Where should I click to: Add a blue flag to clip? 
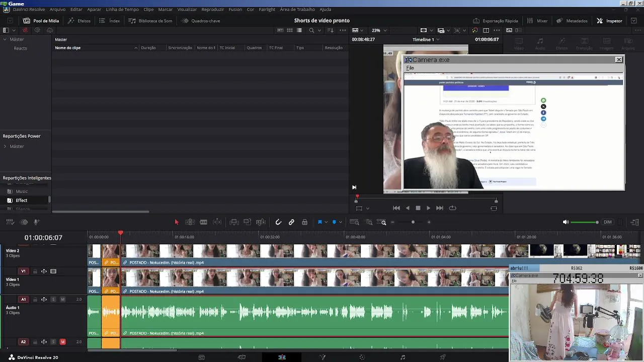319,222
